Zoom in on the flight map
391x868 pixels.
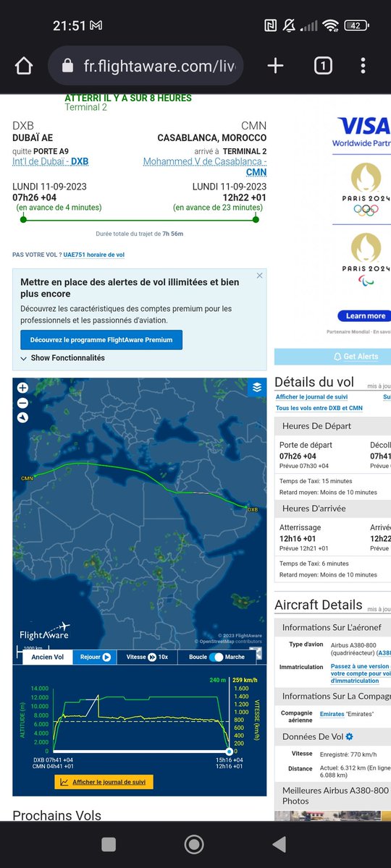point(22,388)
